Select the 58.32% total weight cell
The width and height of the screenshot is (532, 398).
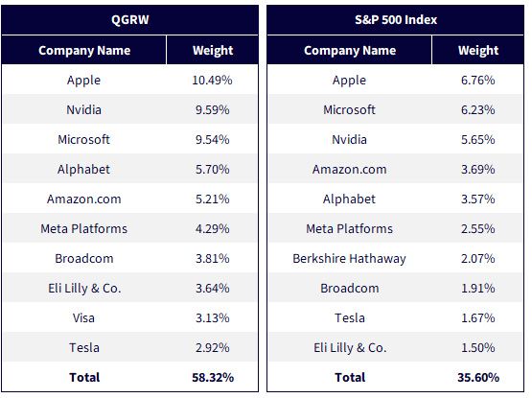(x=213, y=377)
